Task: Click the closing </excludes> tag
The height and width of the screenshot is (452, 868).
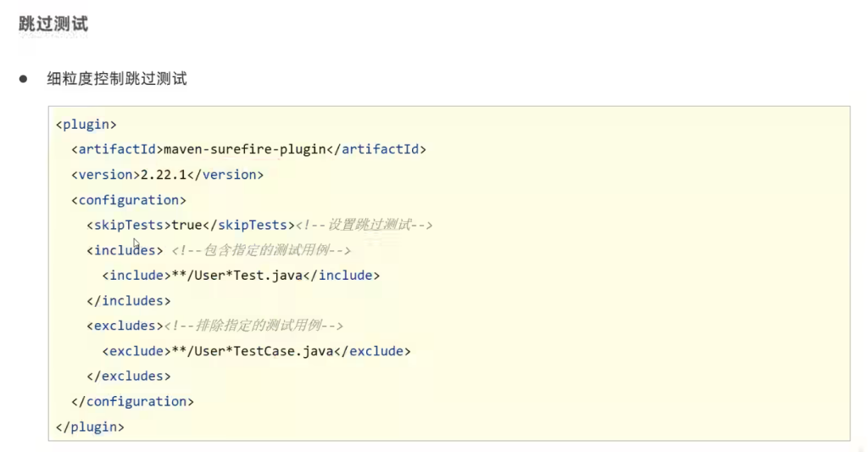Action: (129, 376)
